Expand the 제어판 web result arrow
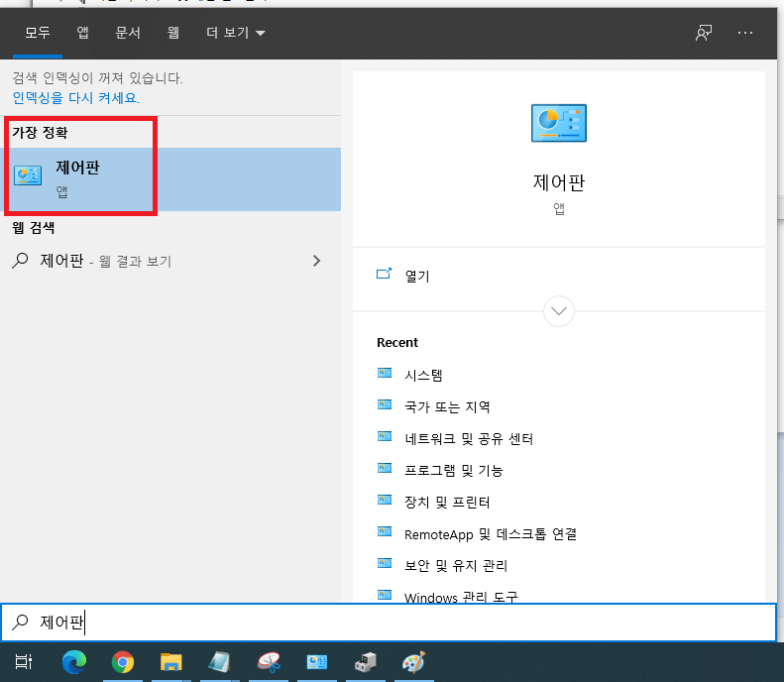 pos(316,261)
